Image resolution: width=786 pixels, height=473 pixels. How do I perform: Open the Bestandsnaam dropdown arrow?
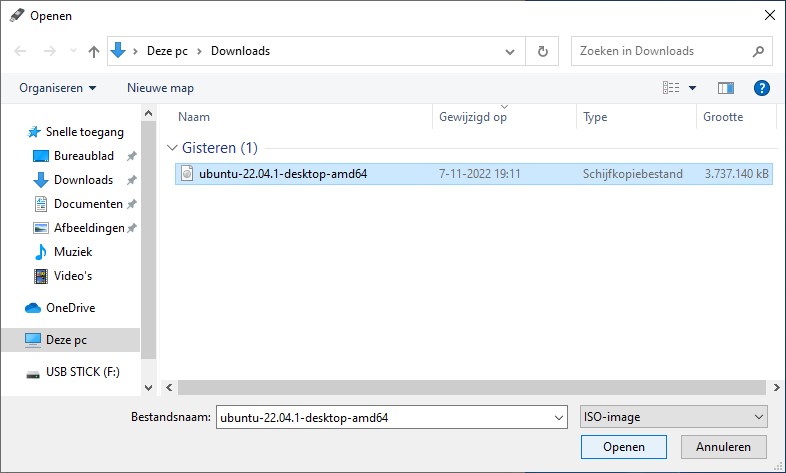coord(557,416)
